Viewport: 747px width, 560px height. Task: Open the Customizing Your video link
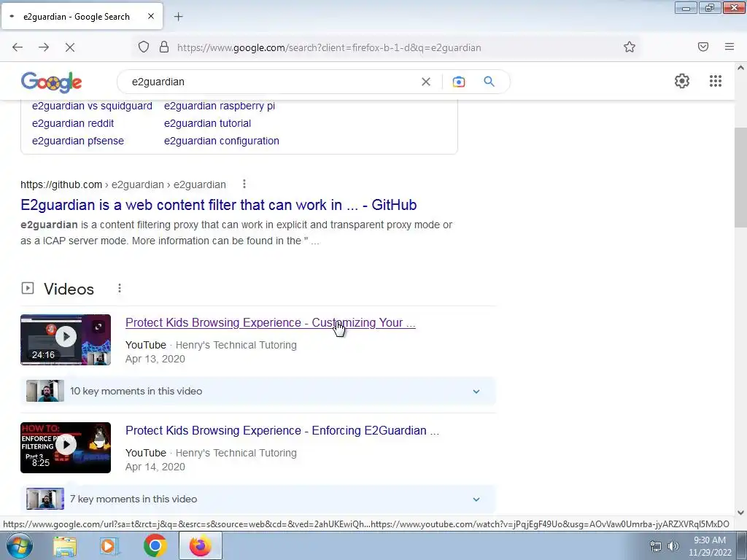[x=270, y=322]
